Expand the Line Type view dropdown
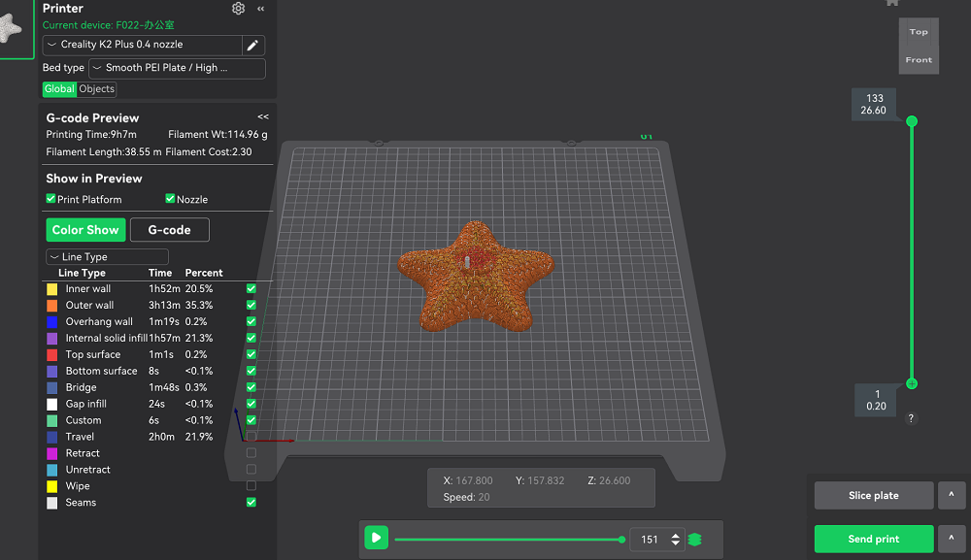The width and height of the screenshot is (971, 560). click(107, 257)
